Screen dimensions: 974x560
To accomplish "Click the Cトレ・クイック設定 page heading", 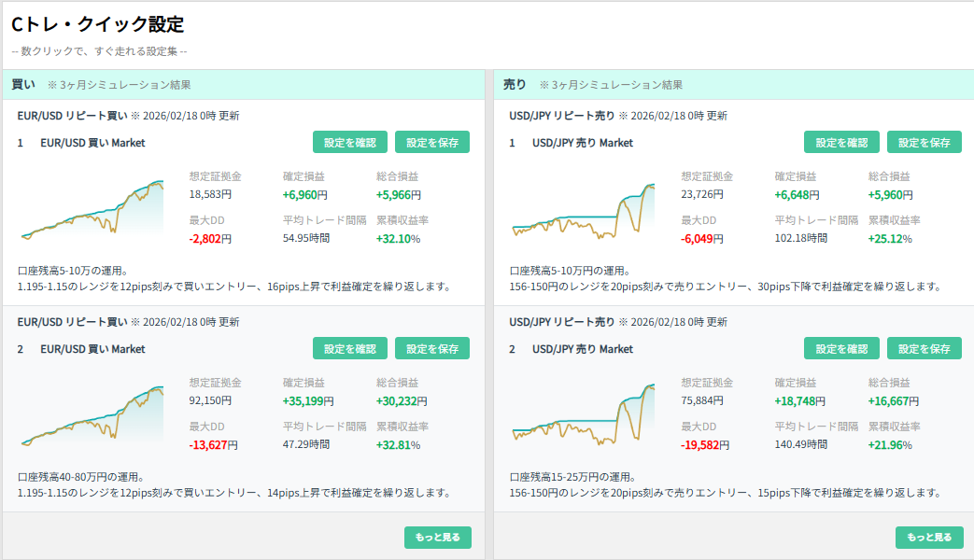I will coord(97,24).
